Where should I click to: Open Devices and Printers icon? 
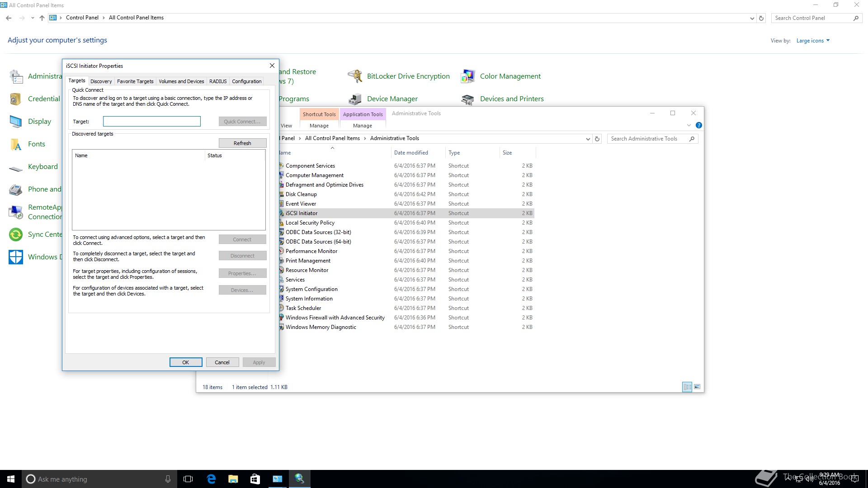[468, 99]
